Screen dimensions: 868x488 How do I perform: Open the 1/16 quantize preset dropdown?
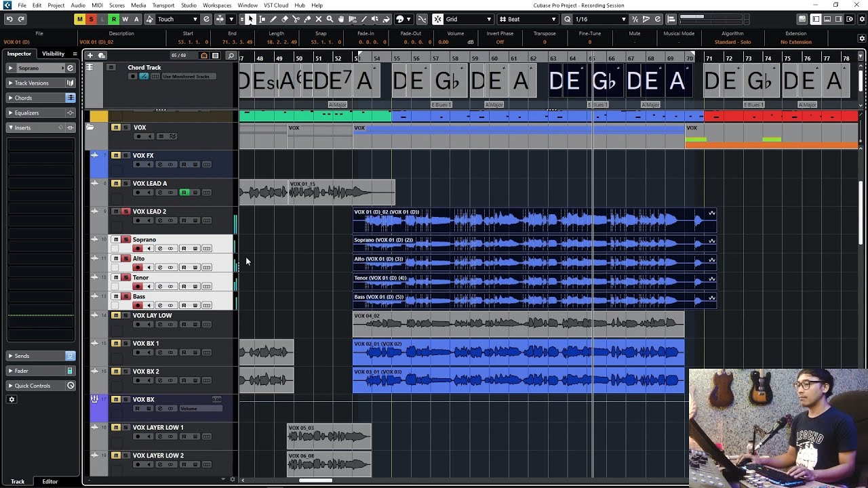coord(599,19)
